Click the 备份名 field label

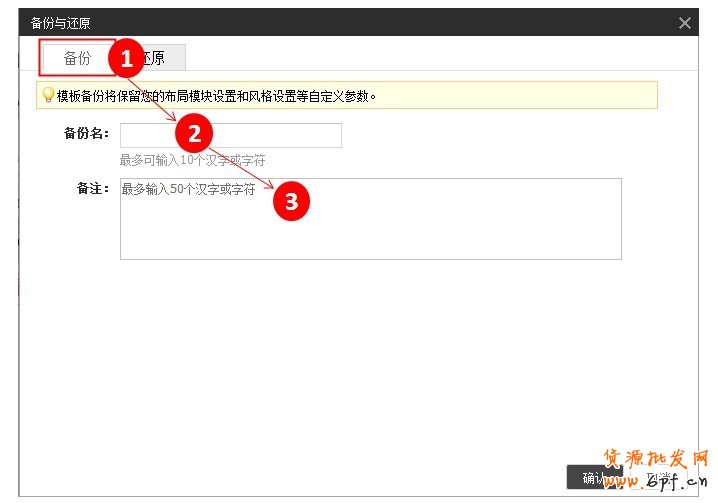coord(86,135)
